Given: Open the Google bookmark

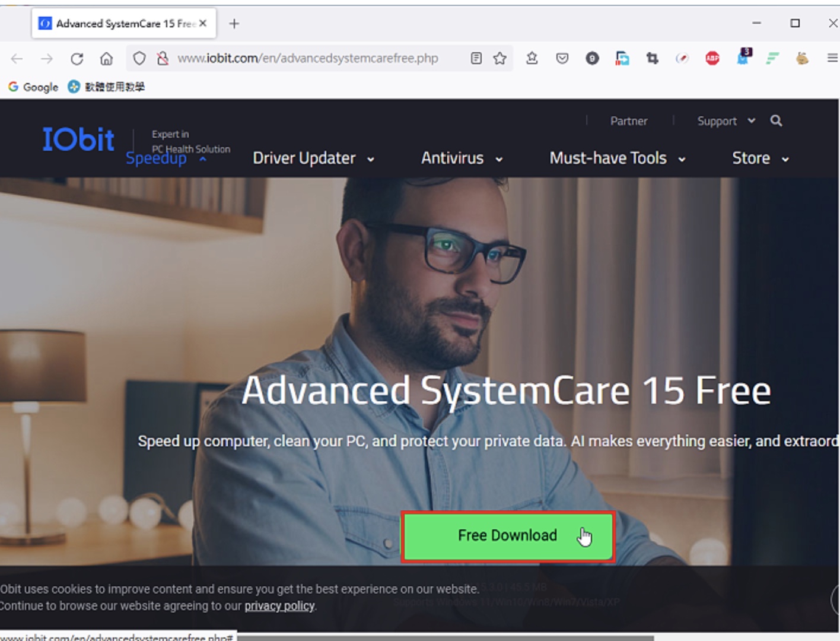Looking at the screenshot, I should 33,87.
